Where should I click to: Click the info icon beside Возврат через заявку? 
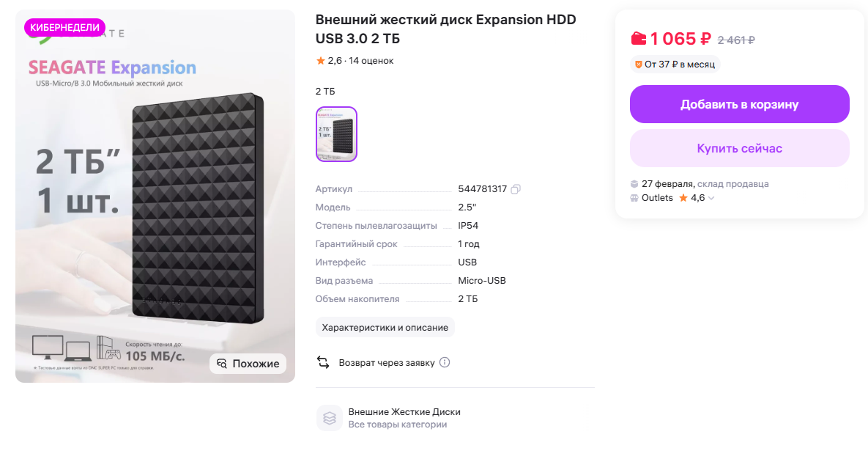click(445, 362)
